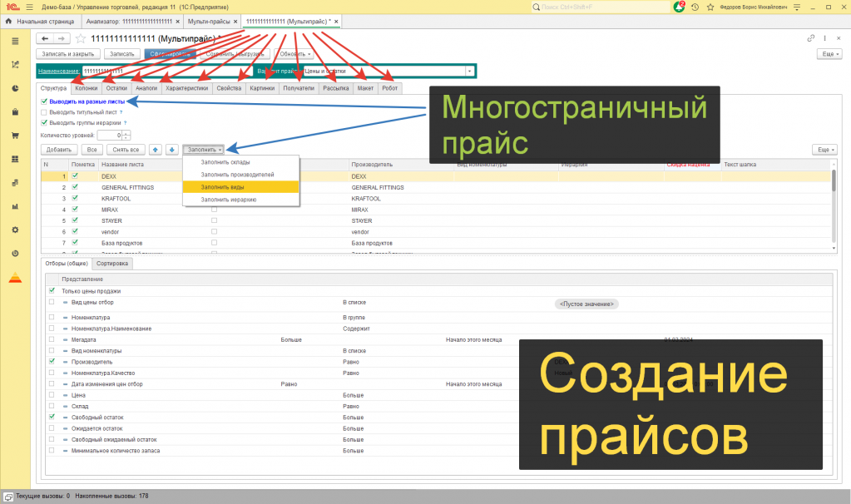Go back with the left arrow button
The height and width of the screenshot is (504, 851).
45,38
